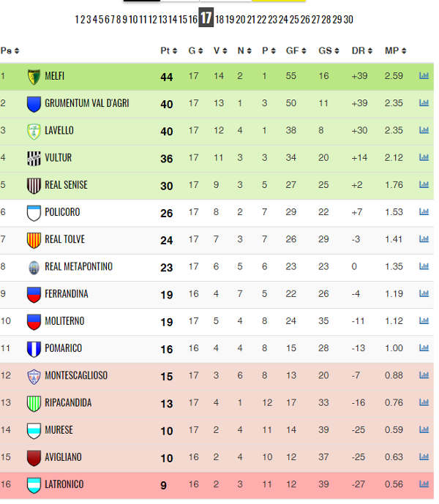Click the Real Tolve team crest
Image resolution: width=439 pixels, height=504 pixels.
(x=34, y=240)
